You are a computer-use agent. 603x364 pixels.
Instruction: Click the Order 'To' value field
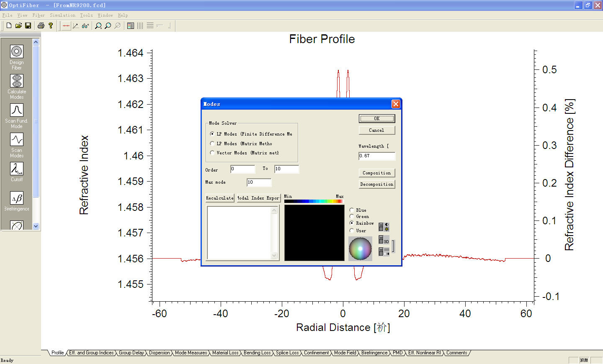click(x=287, y=169)
